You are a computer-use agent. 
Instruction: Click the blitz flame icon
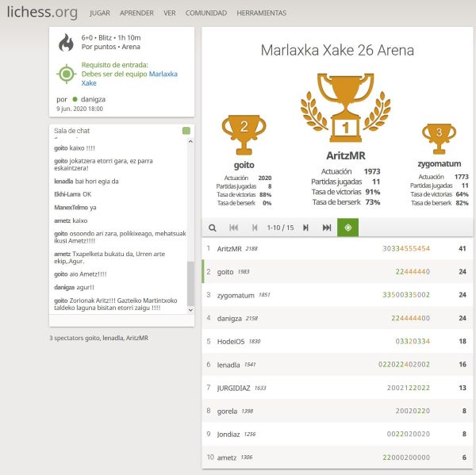66,42
